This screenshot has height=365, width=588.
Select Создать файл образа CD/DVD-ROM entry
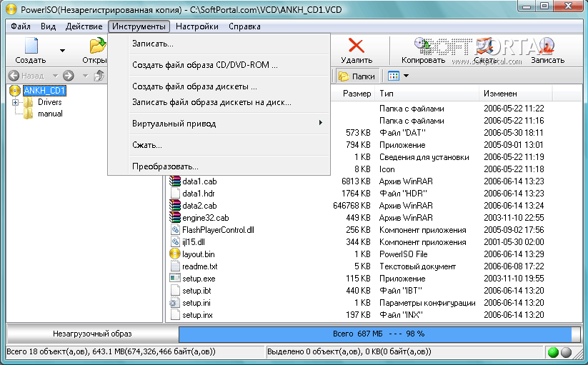[x=204, y=65]
